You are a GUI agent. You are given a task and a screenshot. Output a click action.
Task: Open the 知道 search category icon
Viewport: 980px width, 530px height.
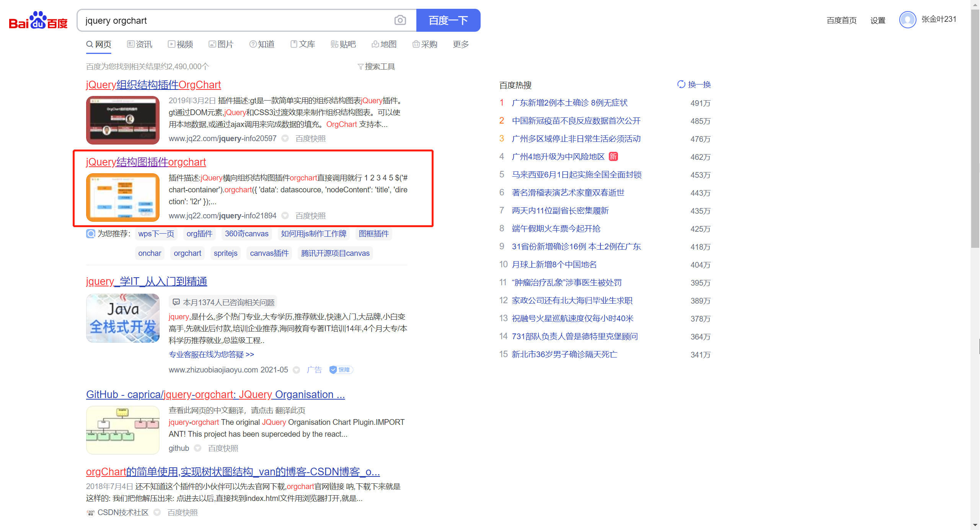[253, 44]
